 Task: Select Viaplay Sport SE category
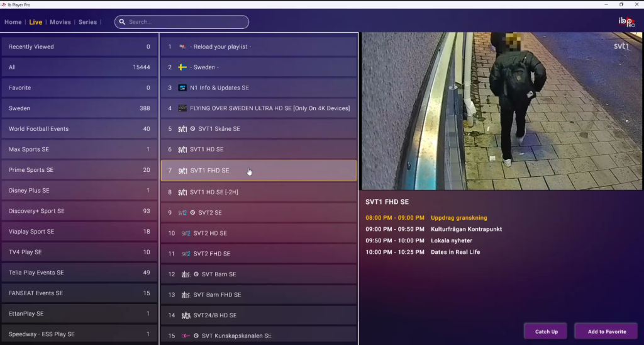pyautogui.click(x=79, y=232)
